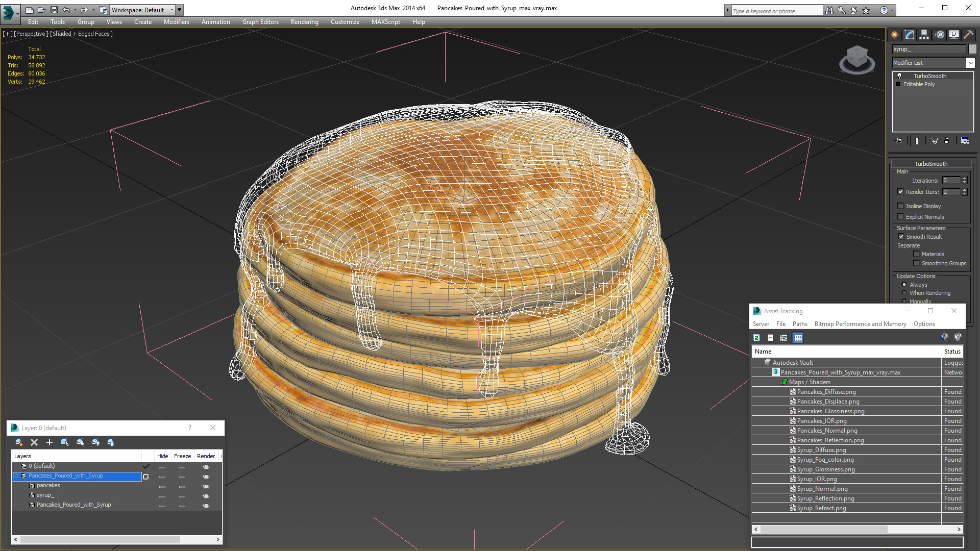Open the MAXScript menu
Viewport: 980px width, 551px height.
[x=385, y=22]
